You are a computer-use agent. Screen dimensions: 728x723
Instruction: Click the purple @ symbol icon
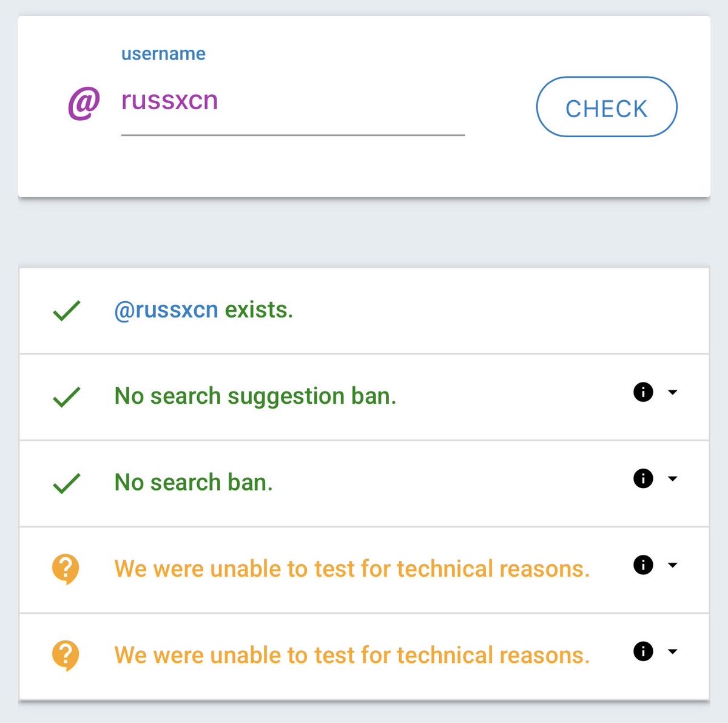coord(84,103)
